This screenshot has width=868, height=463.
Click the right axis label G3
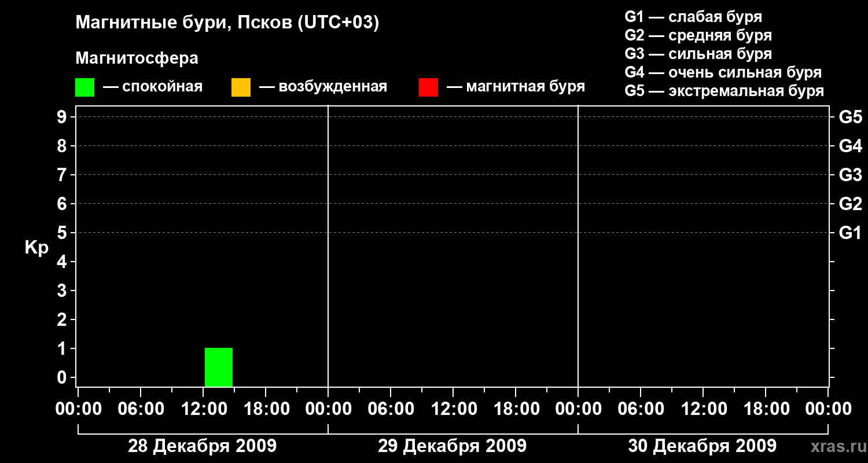pyautogui.click(x=850, y=175)
